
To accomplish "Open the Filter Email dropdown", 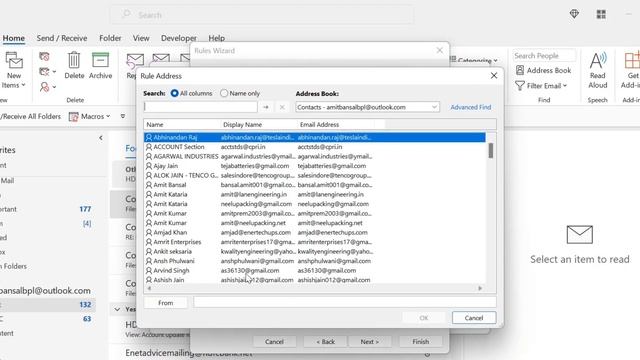I will (x=541, y=86).
